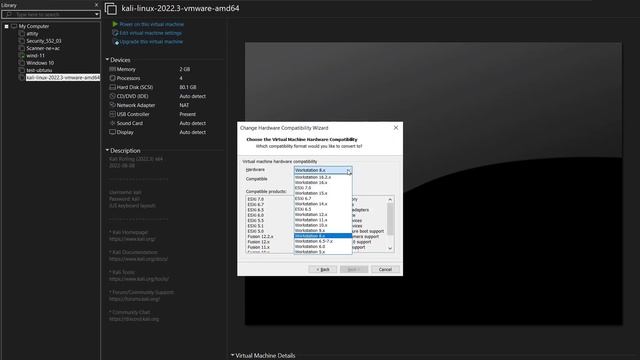The width and height of the screenshot is (640, 360).
Task: Click the CD/DVD (IDE) device icon
Action: pos(112,96)
